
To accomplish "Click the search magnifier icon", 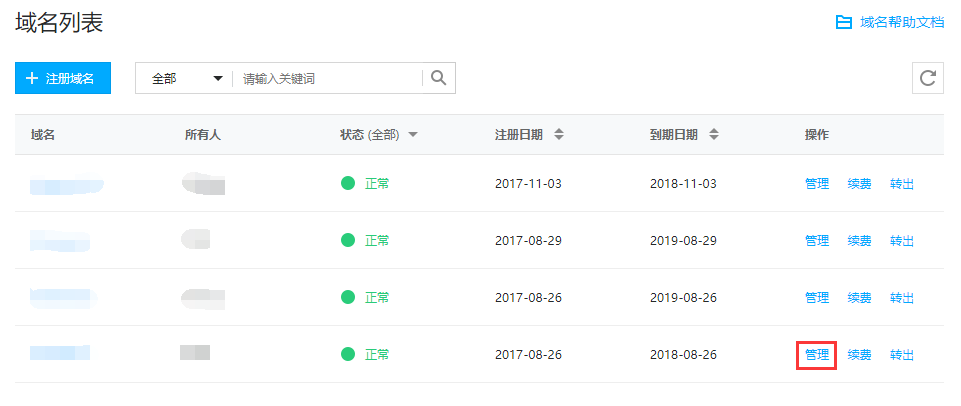I will coord(438,78).
